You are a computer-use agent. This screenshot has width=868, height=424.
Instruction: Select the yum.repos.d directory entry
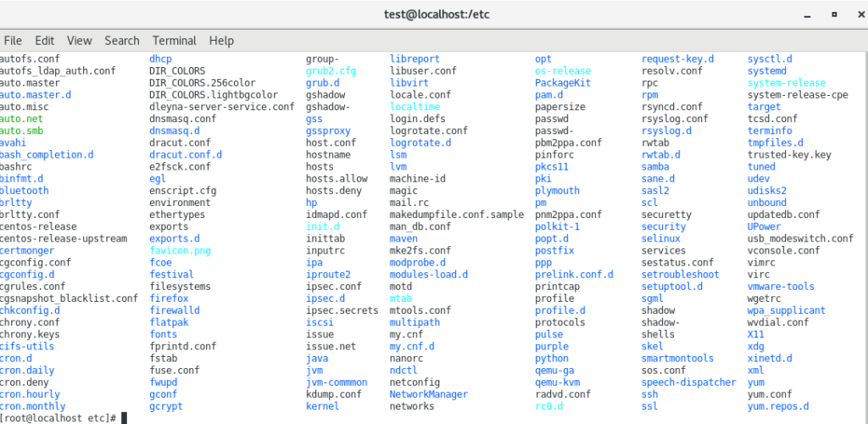778,406
